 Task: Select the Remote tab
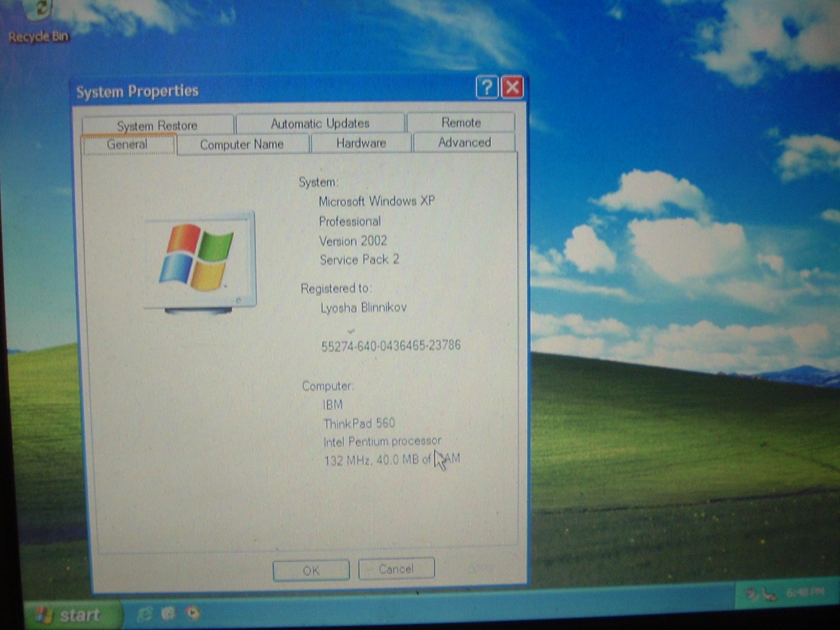(461, 122)
